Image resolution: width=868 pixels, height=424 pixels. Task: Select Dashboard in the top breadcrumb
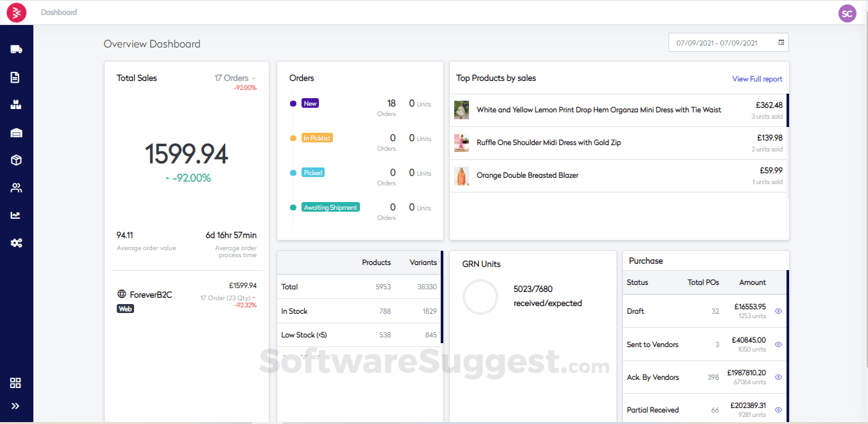59,12
